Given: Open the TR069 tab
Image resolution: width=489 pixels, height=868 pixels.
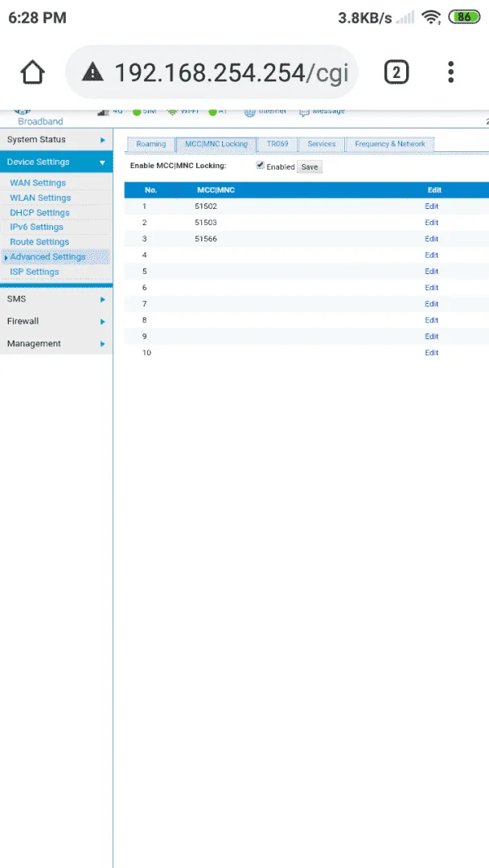Looking at the screenshot, I should pos(277,144).
